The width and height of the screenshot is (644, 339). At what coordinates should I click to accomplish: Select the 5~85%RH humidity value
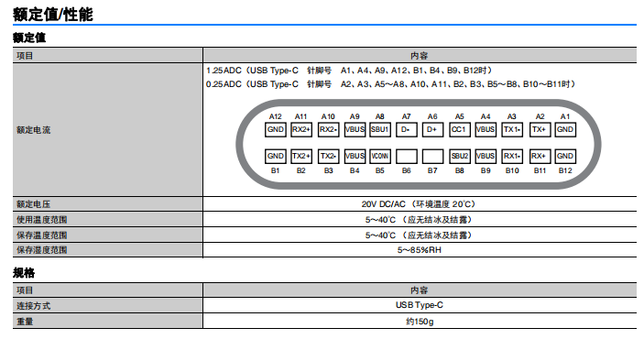point(420,250)
